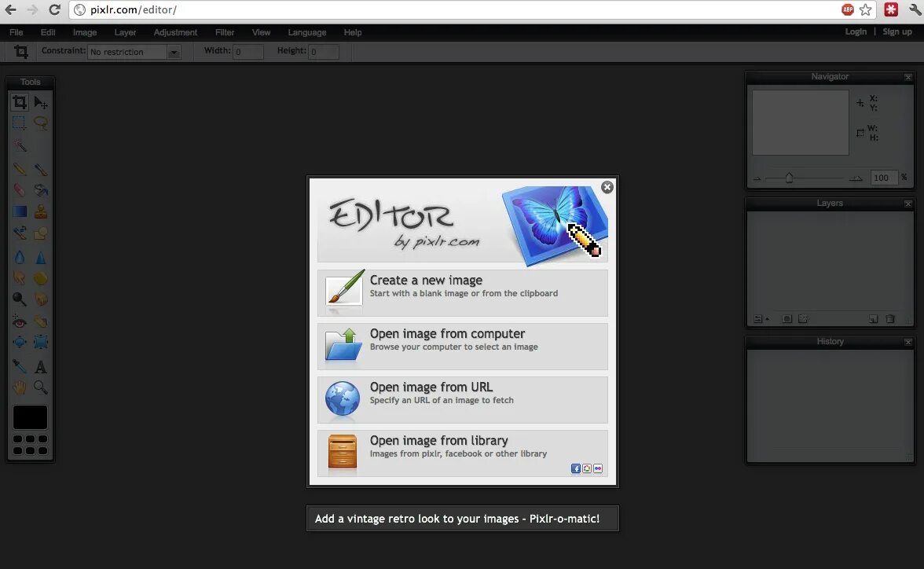Choose the rectangular Marquee tool
Viewport: 924px width, 569px height.
point(20,123)
